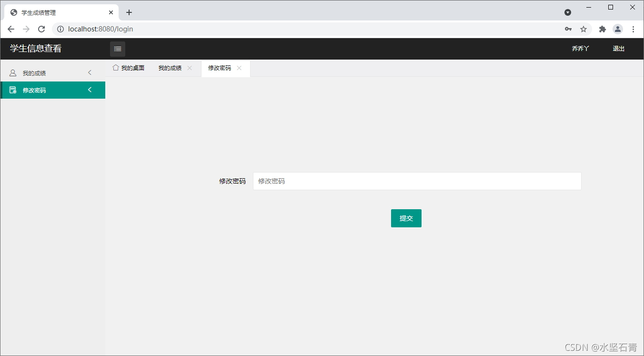
Task: Open the Chrome extensions puzzle icon
Action: click(602, 29)
